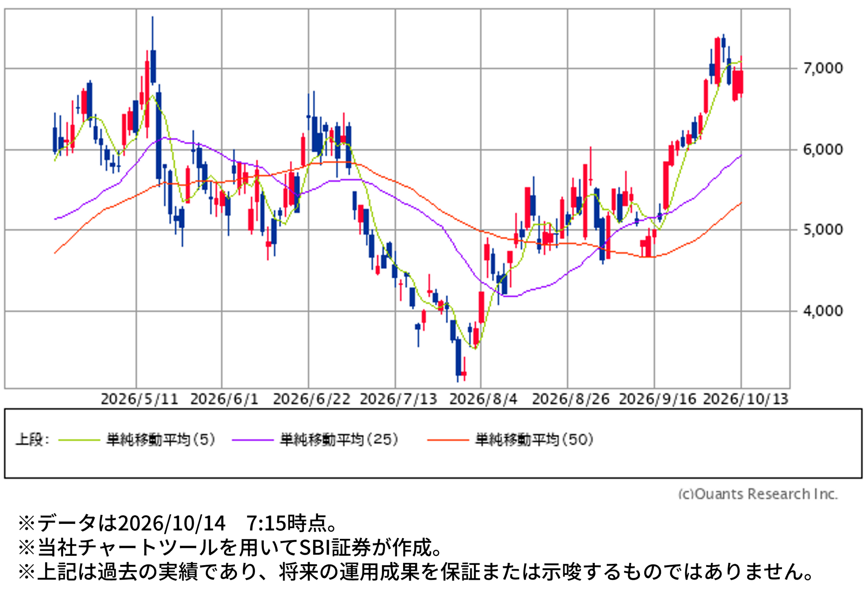868x596 pixels.
Task: Click the 上段: legend heading
Action: pyautogui.click(x=32, y=440)
